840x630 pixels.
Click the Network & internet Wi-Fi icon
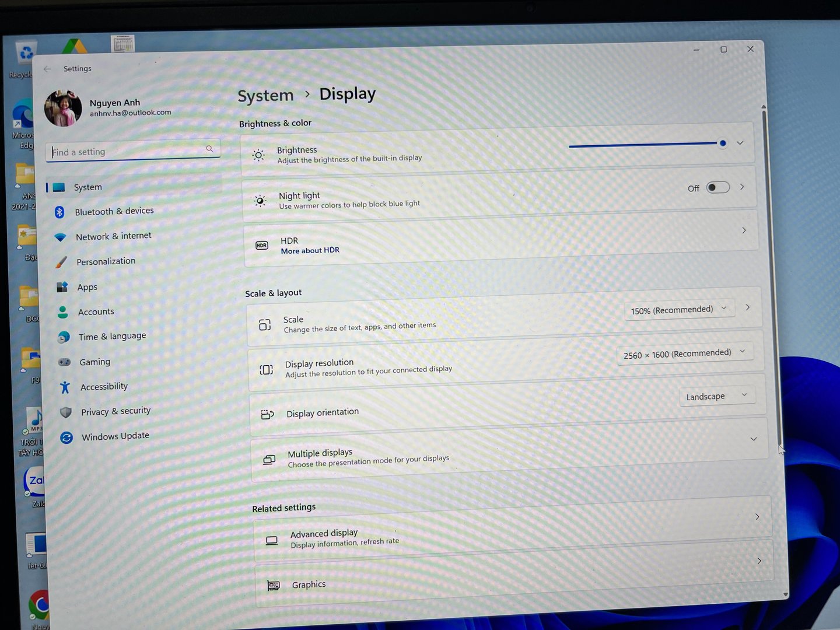(60, 237)
